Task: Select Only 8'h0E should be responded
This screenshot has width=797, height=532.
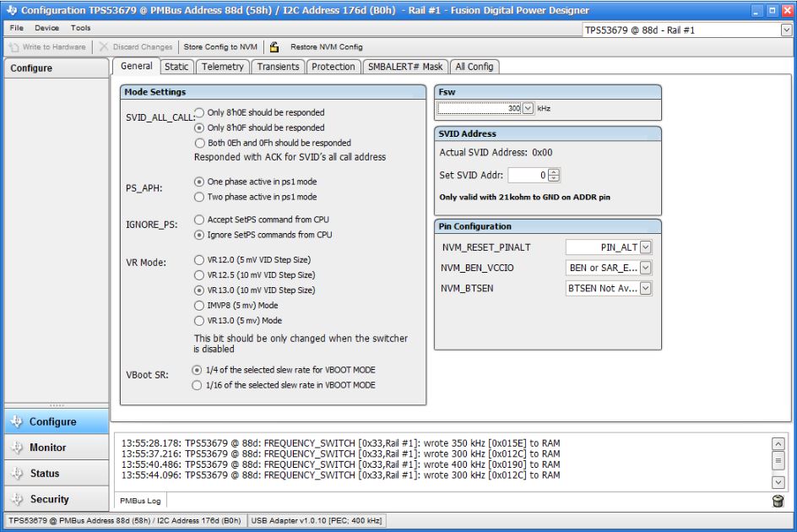Action: pyautogui.click(x=200, y=112)
